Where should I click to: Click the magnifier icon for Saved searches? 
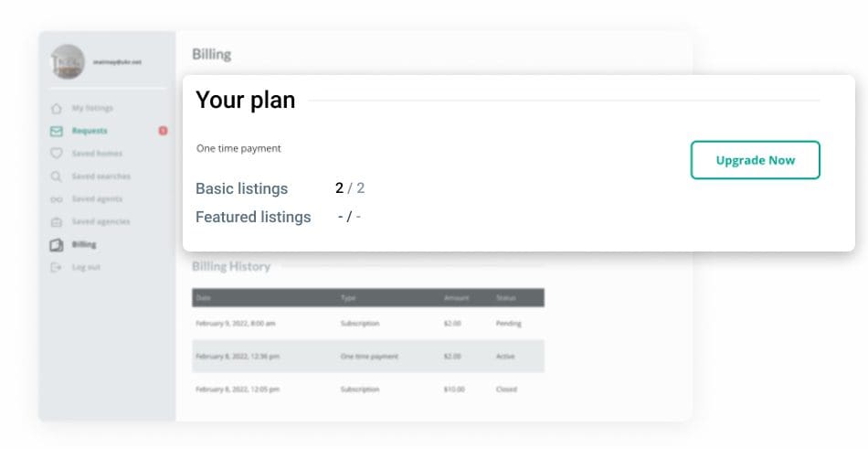click(57, 176)
